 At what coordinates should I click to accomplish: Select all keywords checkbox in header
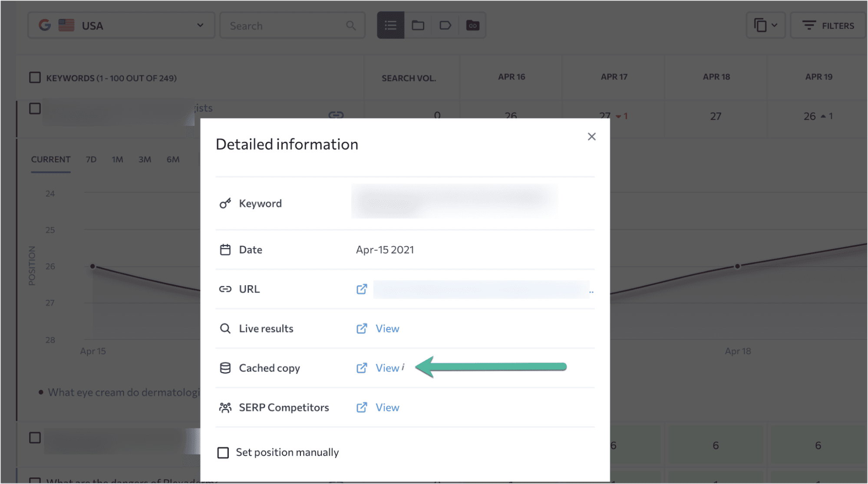[x=35, y=78]
